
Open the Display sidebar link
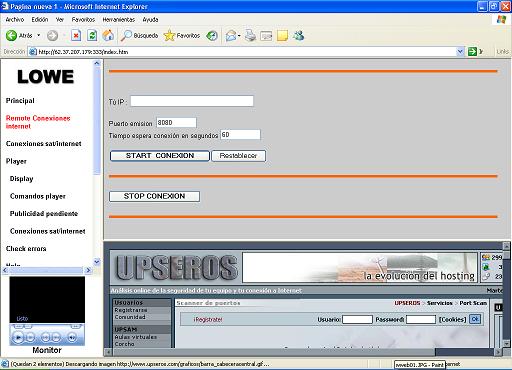point(21,179)
